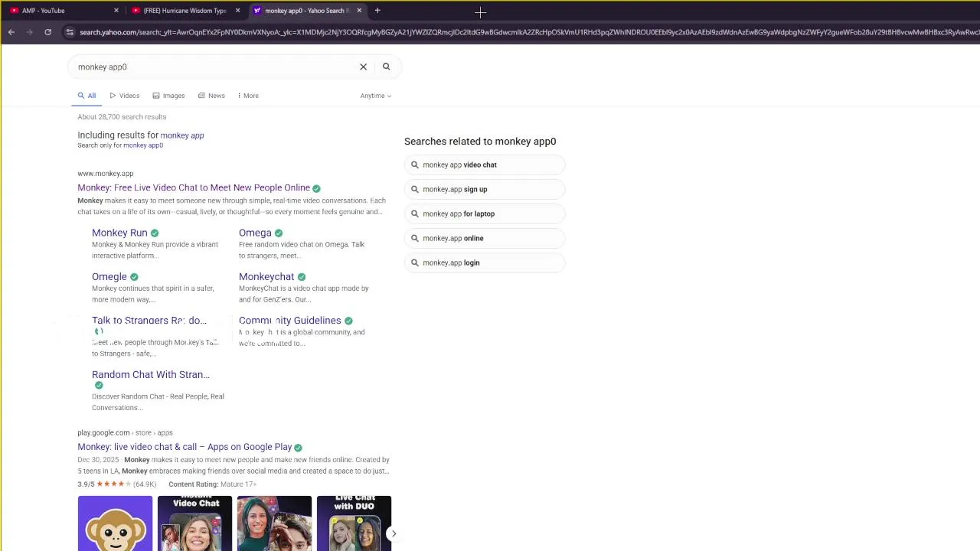The height and width of the screenshot is (551, 980).
Task: Click verified badge next to Omegle
Action: coord(134,277)
